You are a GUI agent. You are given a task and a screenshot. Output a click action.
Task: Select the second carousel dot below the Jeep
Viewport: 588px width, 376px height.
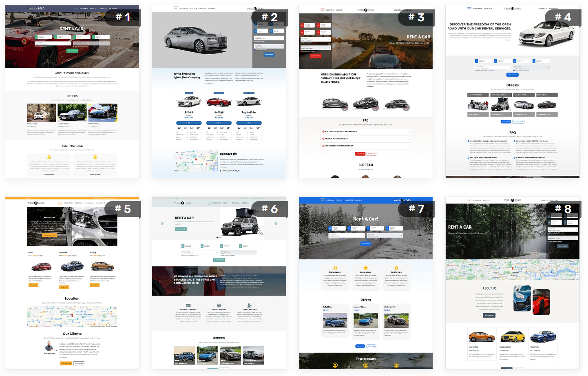click(x=219, y=237)
